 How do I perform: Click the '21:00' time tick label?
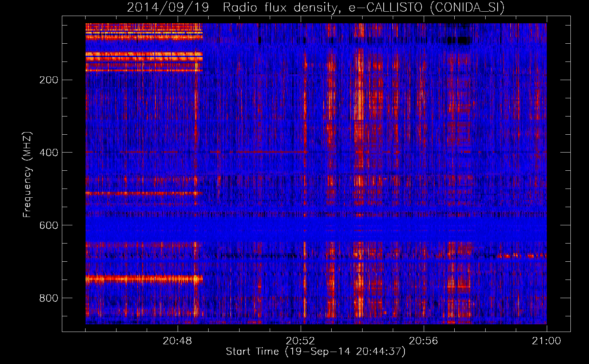[546, 341]
